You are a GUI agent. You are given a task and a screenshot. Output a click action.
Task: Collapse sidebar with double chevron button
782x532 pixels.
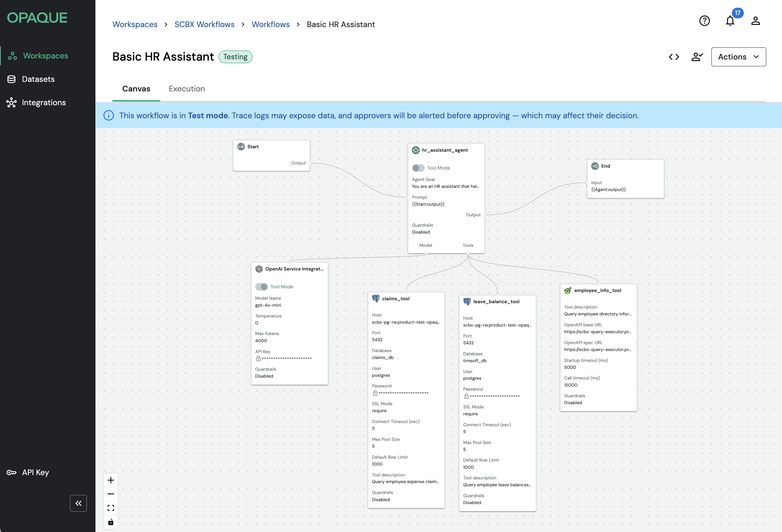coord(78,503)
